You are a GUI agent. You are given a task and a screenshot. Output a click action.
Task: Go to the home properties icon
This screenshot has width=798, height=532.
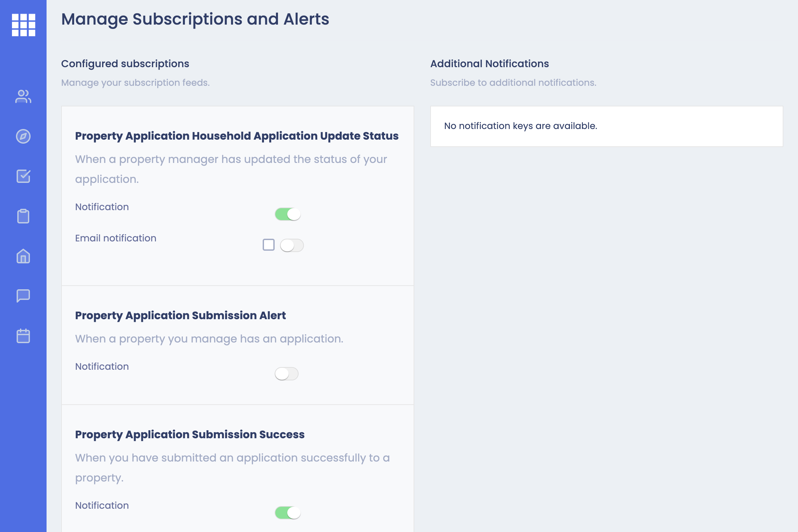(x=23, y=256)
